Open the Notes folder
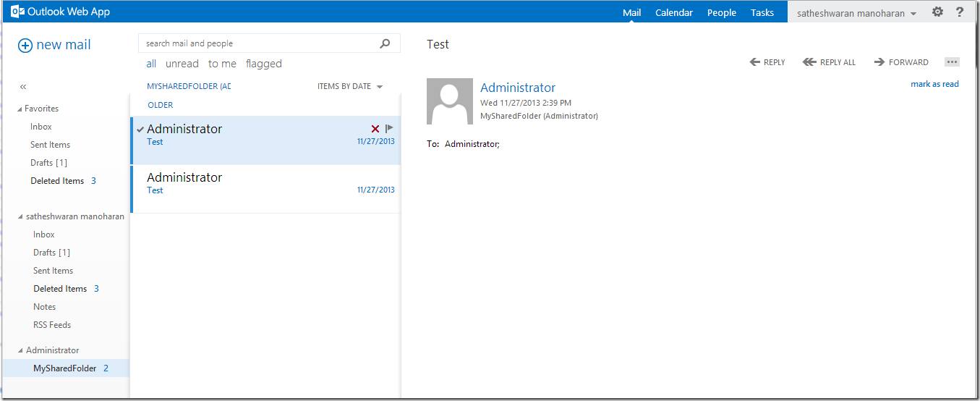Image resolution: width=980 pixels, height=401 pixels. point(44,307)
